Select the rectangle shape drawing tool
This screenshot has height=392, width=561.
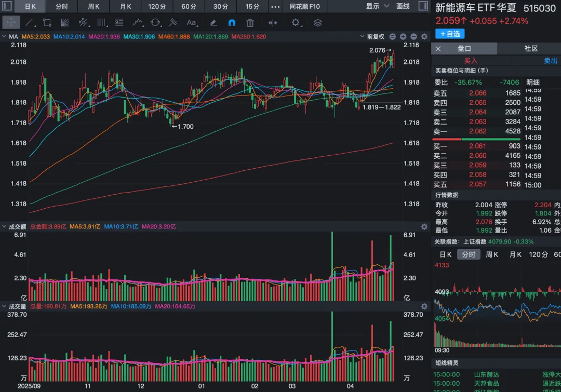click(x=47, y=23)
